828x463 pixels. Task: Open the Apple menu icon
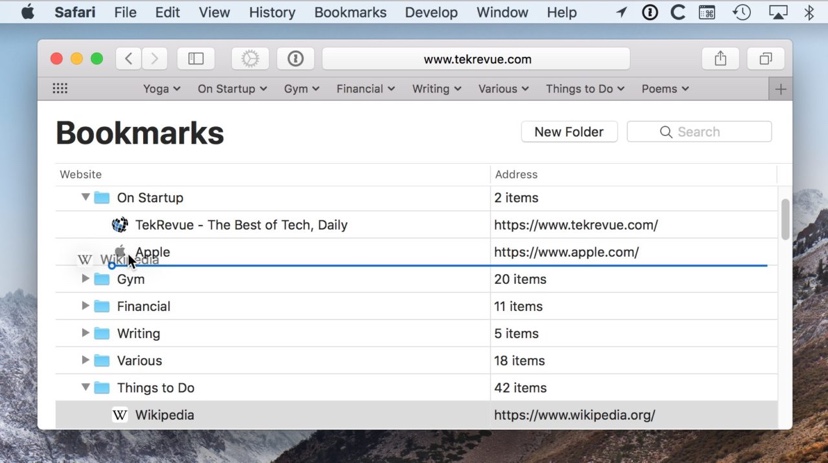(28, 12)
